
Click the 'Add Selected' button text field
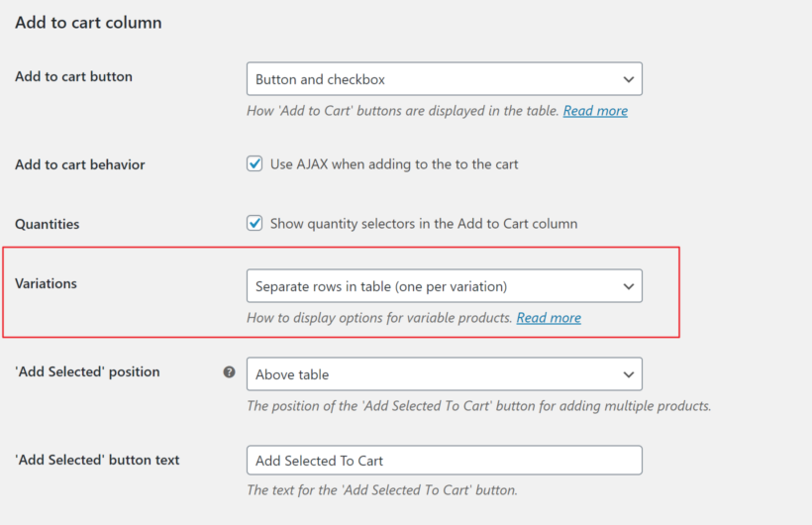click(x=445, y=461)
